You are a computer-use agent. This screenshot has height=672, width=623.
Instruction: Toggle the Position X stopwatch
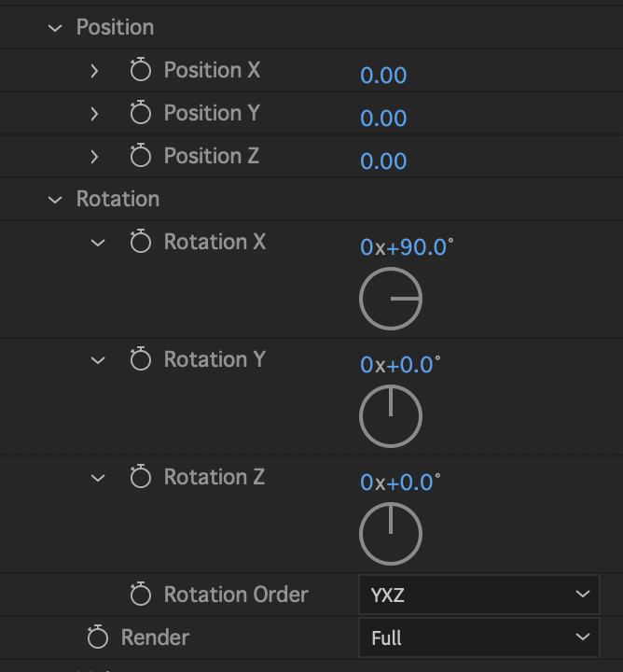coord(141,69)
